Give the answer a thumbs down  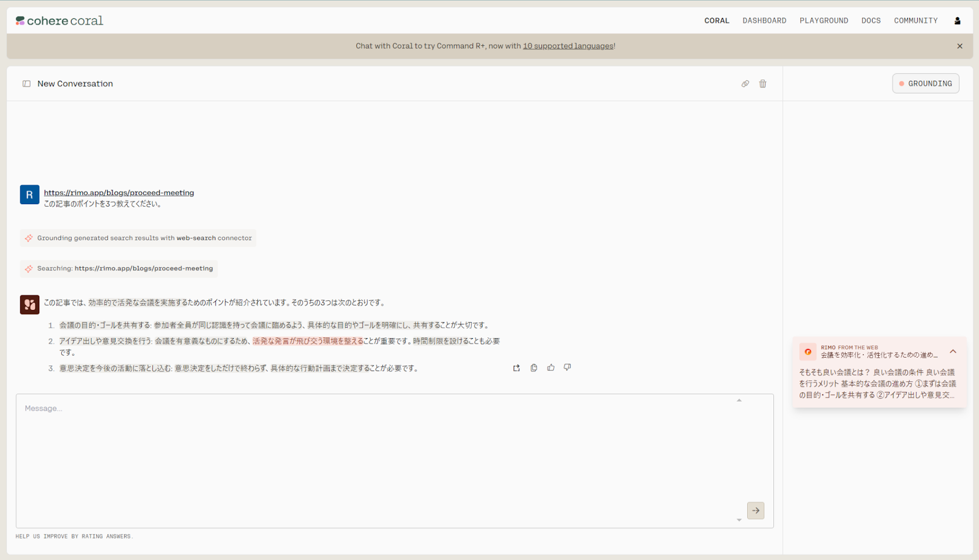(567, 367)
